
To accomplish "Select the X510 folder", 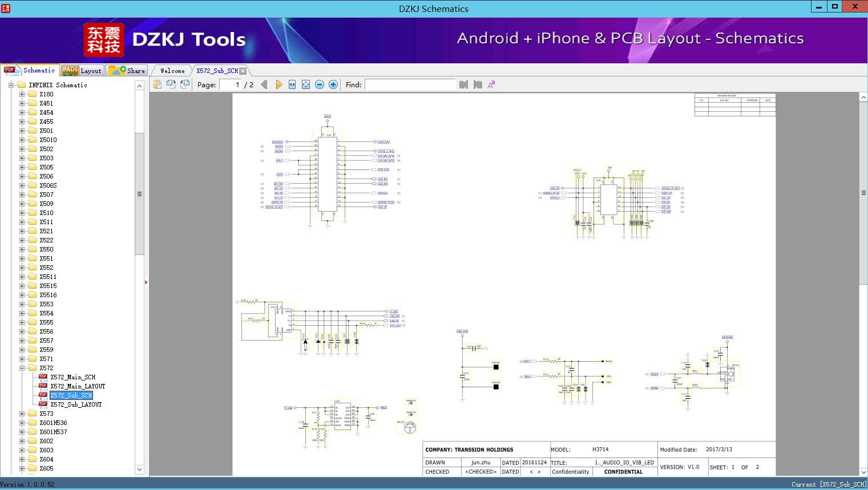I will (x=46, y=213).
